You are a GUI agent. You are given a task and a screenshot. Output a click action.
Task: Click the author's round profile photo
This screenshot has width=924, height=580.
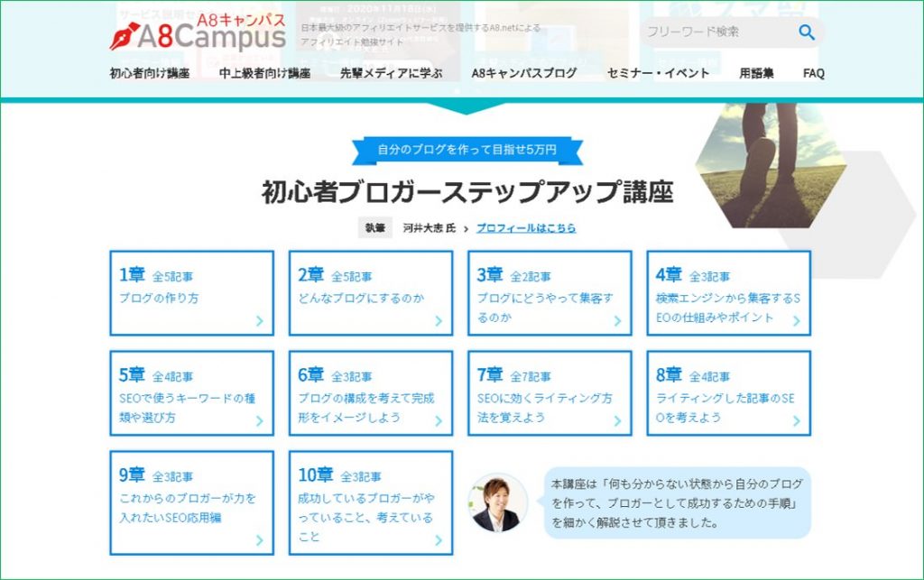pyautogui.click(x=499, y=502)
